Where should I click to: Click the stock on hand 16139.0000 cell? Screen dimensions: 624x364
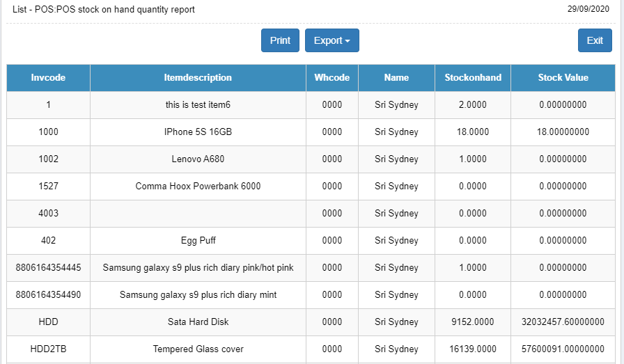coord(473,349)
